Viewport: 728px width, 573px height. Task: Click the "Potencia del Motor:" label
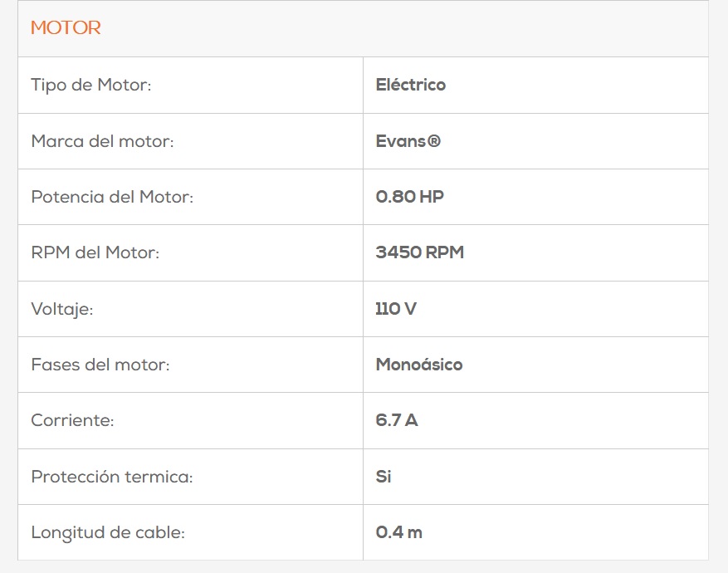click(x=112, y=197)
